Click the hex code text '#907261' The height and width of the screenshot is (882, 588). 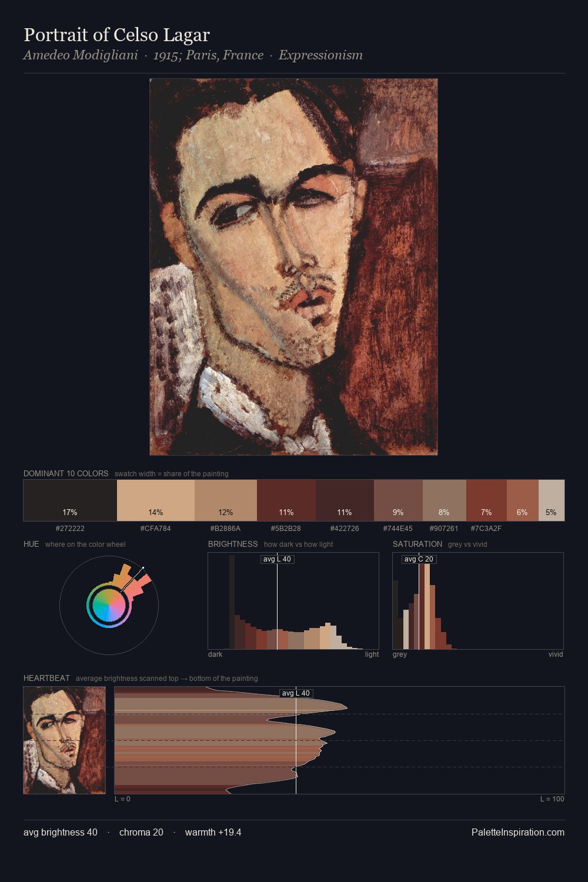445,529
